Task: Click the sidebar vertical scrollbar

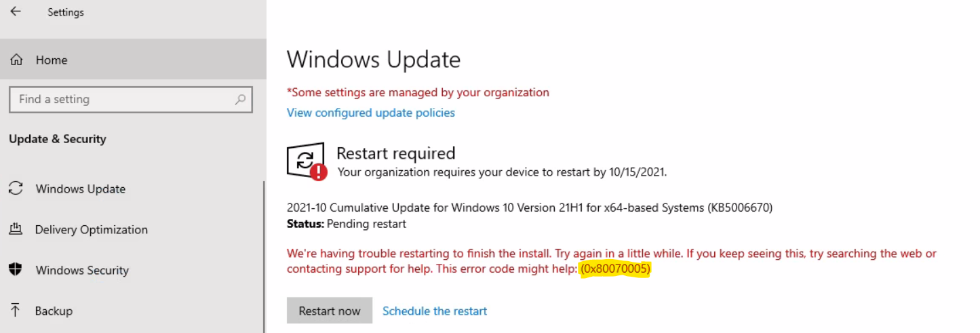Action: [264, 256]
